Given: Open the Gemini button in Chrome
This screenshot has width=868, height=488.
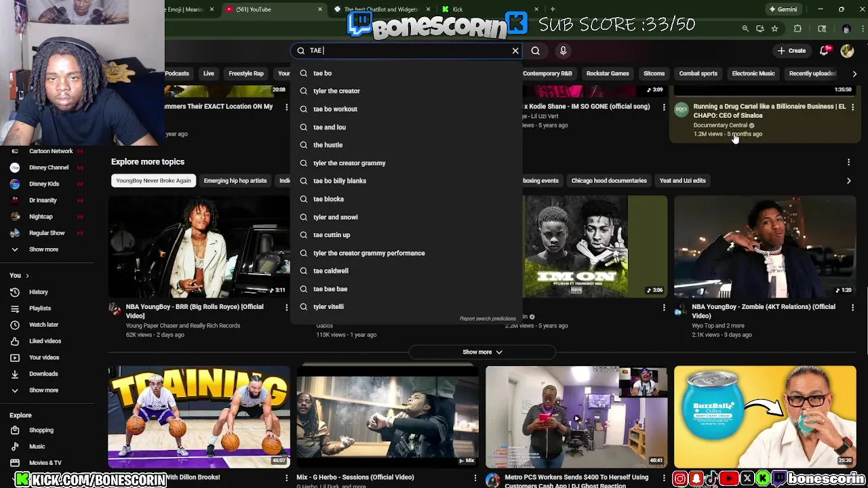Looking at the screenshot, I should click(x=783, y=9).
